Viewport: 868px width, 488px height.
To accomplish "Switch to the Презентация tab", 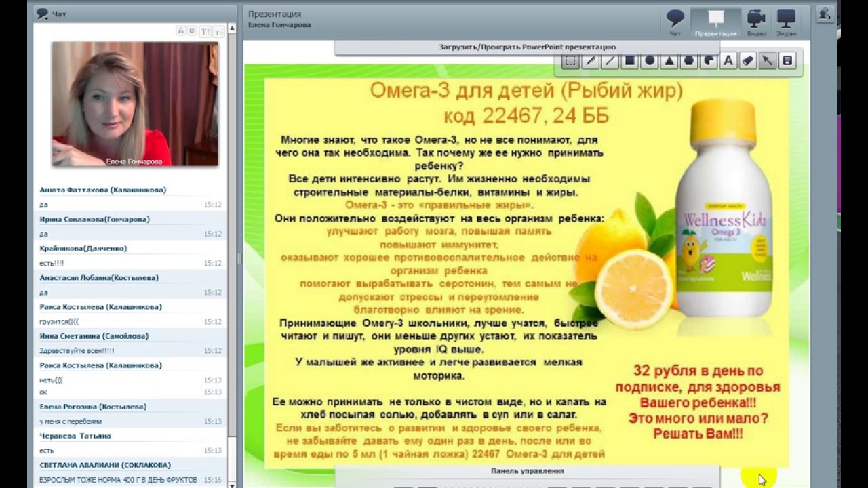I will tap(715, 22).
